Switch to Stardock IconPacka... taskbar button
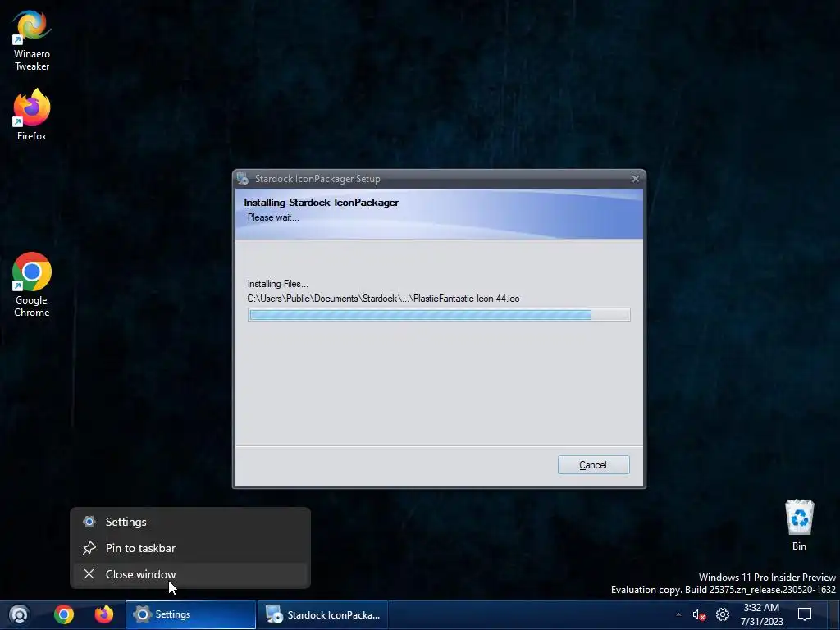Image resolution: width=840 pixels, height=630 pixels. pyautogui.click(x=322, y=614)
